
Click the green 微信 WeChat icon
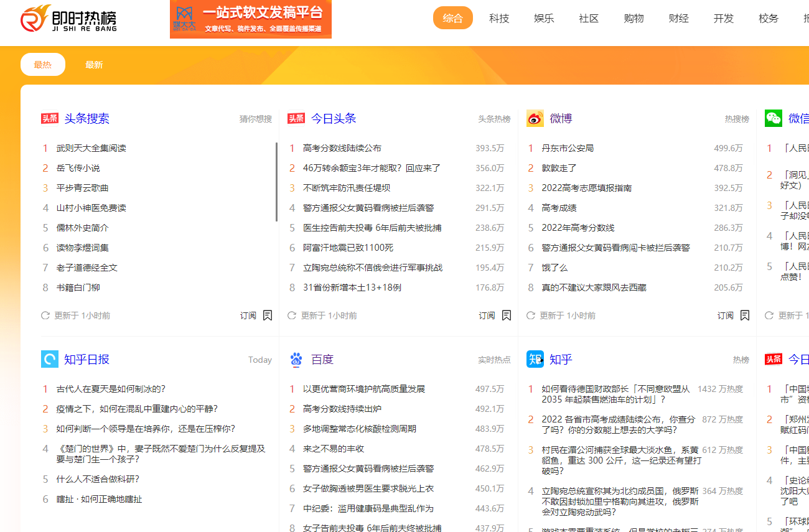pos(773,118)
